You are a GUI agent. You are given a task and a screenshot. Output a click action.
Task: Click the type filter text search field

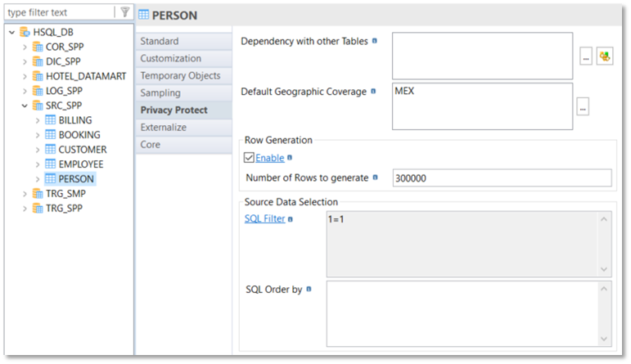tap(61, 12)
